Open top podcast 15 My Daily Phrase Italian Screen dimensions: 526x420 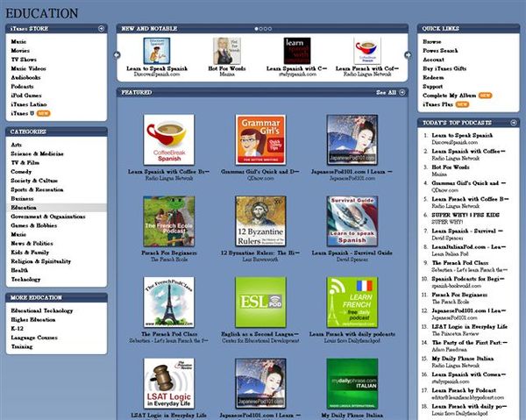[x=463, y=359]
